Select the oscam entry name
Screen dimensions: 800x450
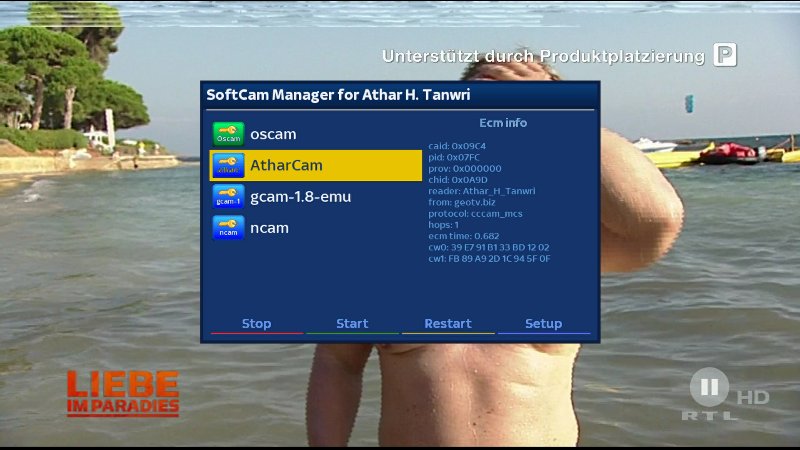pyautogui.click(x=273, y=134)
